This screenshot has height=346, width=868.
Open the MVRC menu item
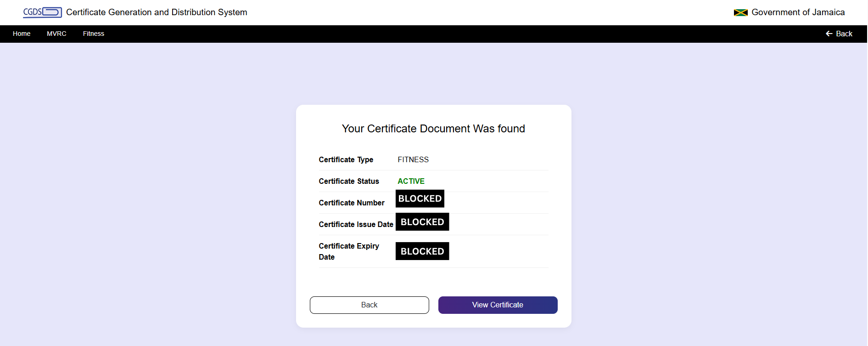point(56,34)
